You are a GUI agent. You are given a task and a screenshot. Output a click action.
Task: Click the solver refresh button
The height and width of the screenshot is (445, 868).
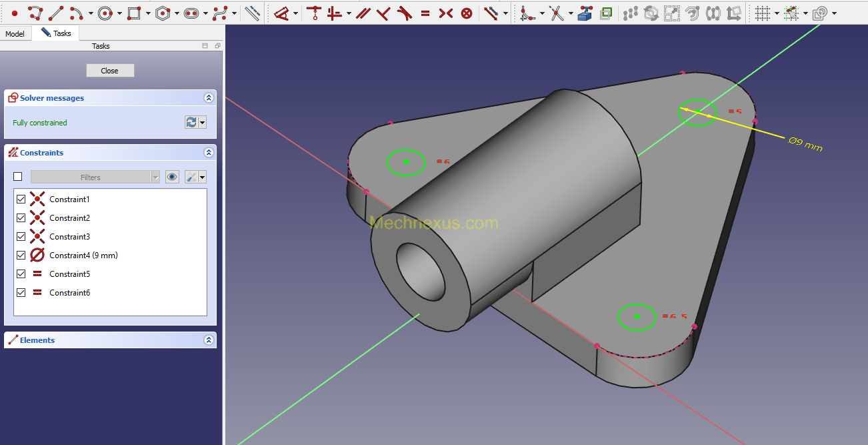pos(191,122)
